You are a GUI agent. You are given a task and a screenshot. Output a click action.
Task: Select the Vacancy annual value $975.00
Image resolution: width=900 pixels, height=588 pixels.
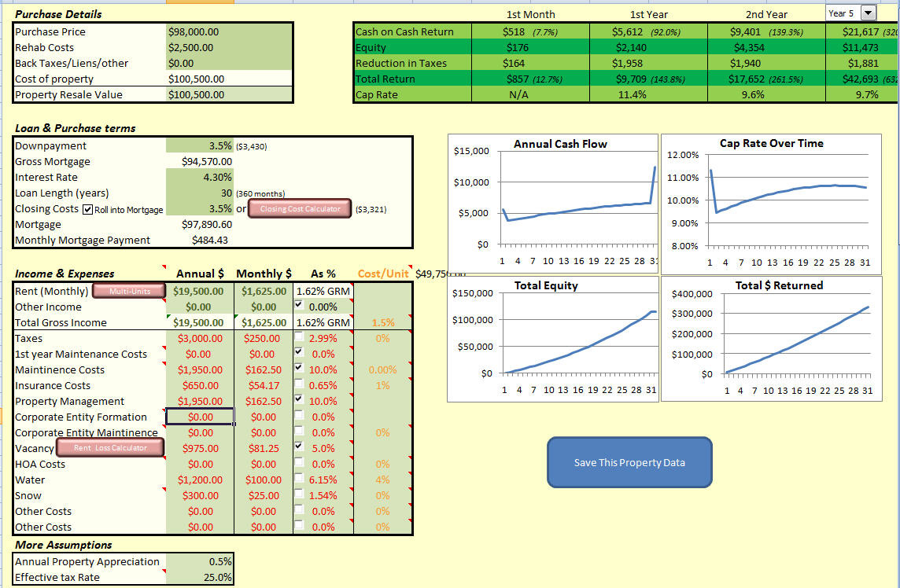point(200,448)
